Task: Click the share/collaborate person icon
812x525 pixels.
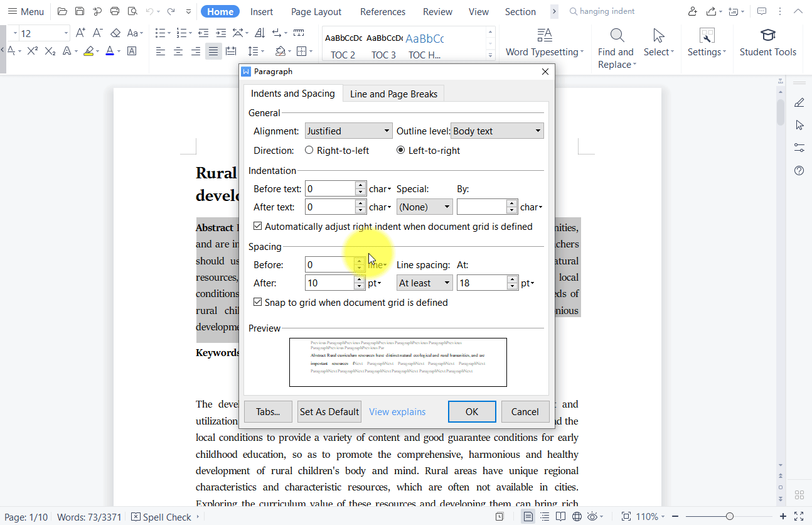Action: click(x=692, y=11)
